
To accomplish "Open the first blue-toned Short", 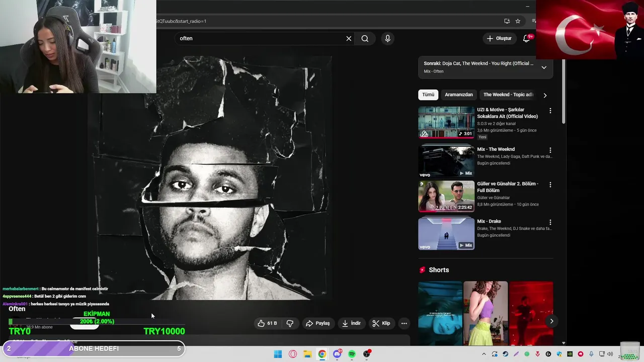I will (x=440, y=313).
